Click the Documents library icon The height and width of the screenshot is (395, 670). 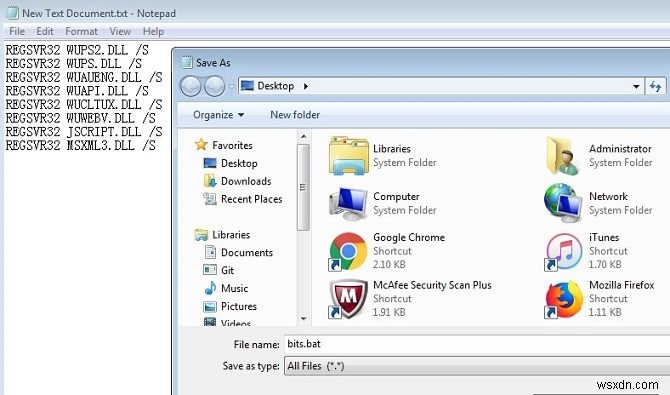210,252
